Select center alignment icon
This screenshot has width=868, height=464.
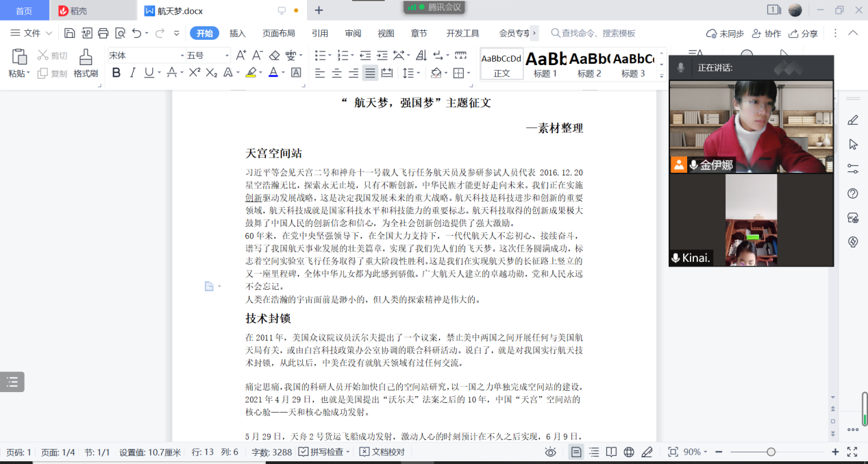(x=337, y=73)
